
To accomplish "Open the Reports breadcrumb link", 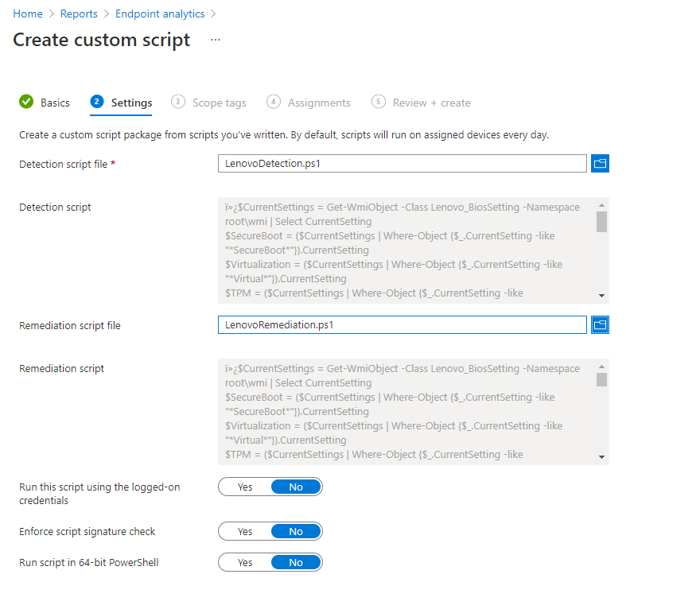I will click(x=79, y=14).
